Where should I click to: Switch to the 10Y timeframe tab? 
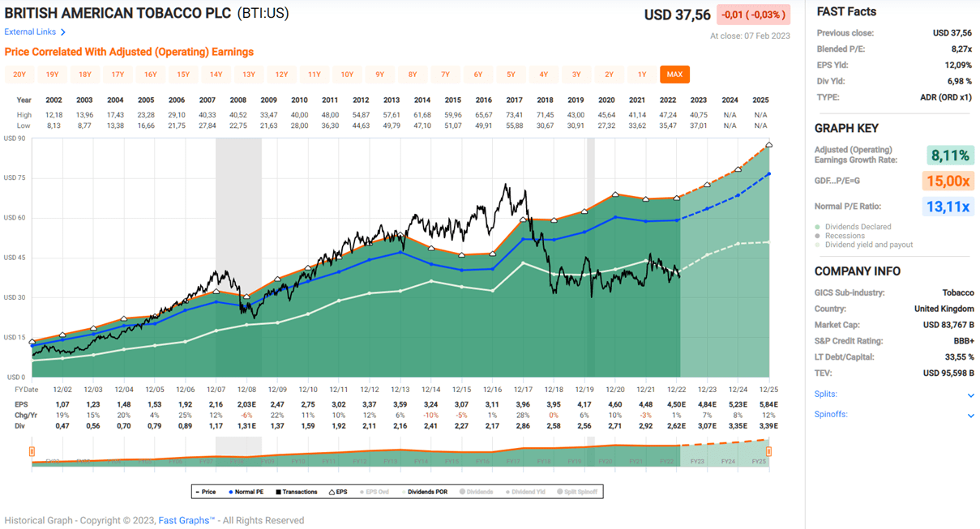347,74
